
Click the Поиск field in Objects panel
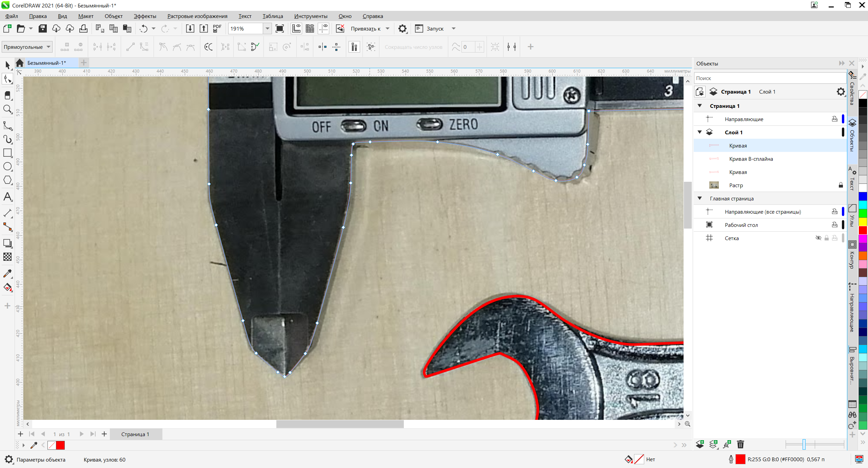tap(770, 78)
